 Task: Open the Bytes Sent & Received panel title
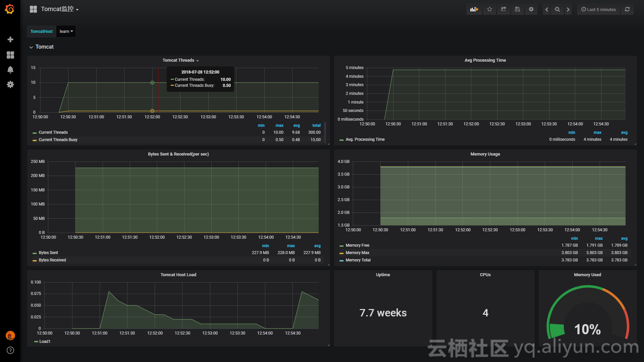coord(178,154)
